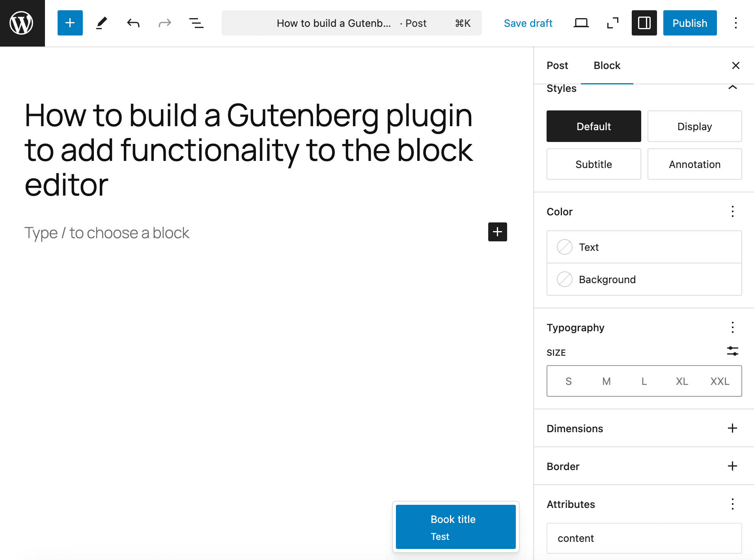Open the editor Options menu
754x560 pixels.
735,23
